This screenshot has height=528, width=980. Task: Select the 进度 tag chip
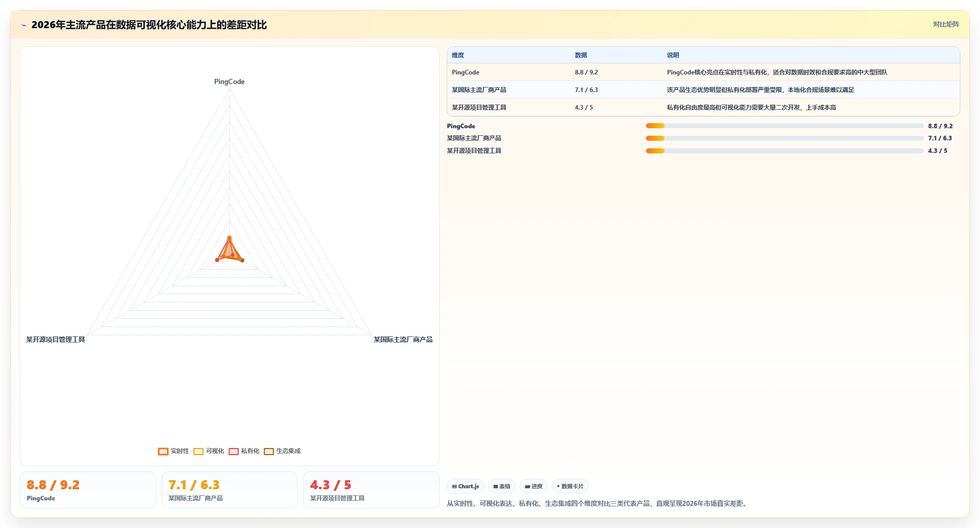(x=534, y=486)
